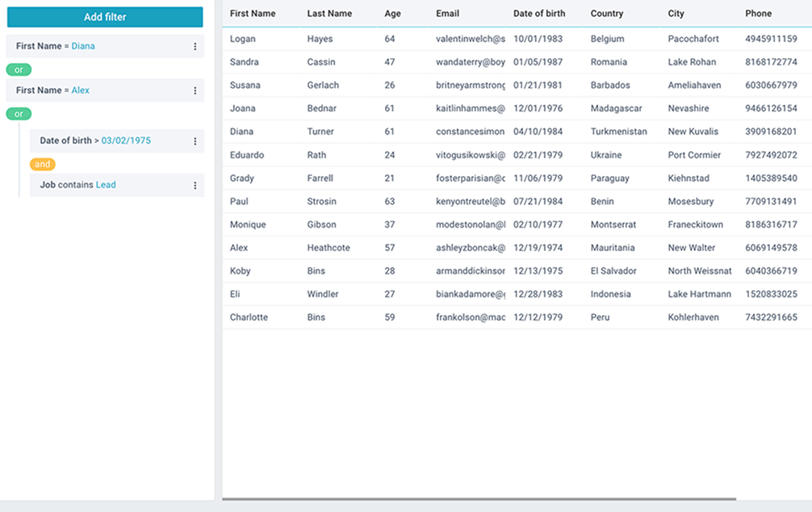812x512 pixels.
Task: Click the 'Romania' country cell
Action: pyautogui.click(x=609, y=62)
